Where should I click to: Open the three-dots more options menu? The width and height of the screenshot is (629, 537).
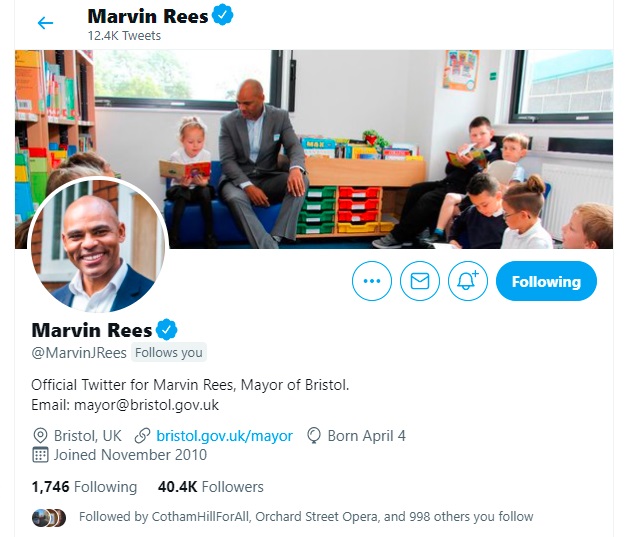371,281
